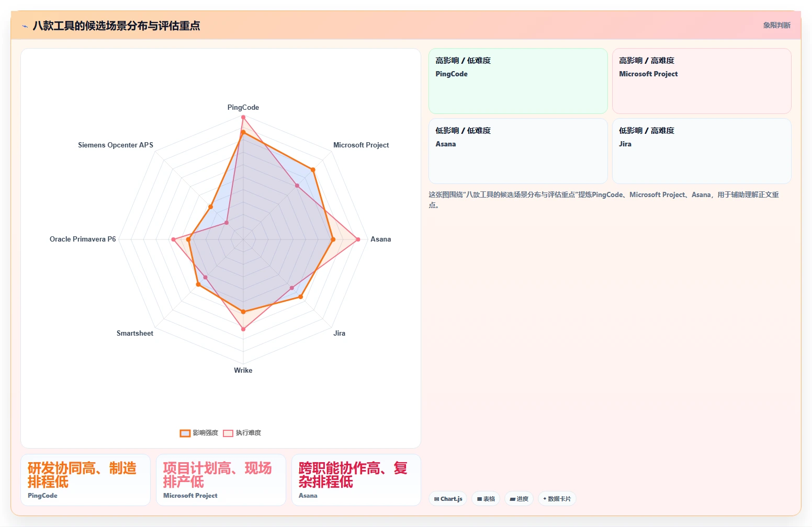This screenshot has width=812, height=527.
Task: Click the pink 执行难度 legend swatch
Action: [228, 433]
